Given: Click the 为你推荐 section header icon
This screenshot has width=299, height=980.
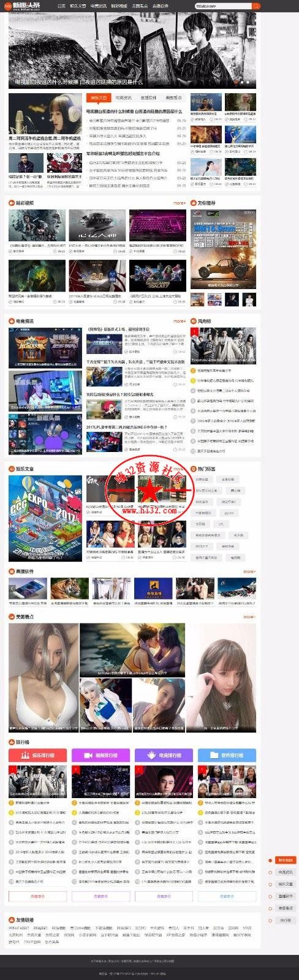Looking at the screenshot, I should (194, 203).
